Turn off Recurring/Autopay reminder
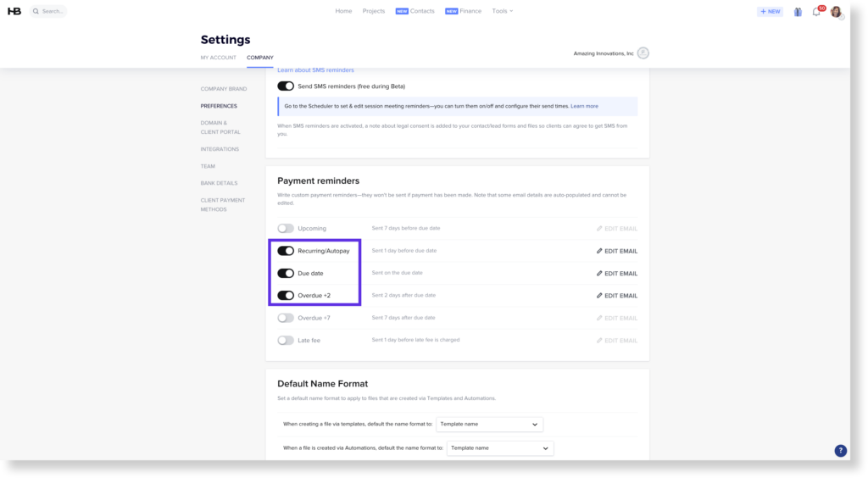The image size is (868, 478). pos(286,251)
